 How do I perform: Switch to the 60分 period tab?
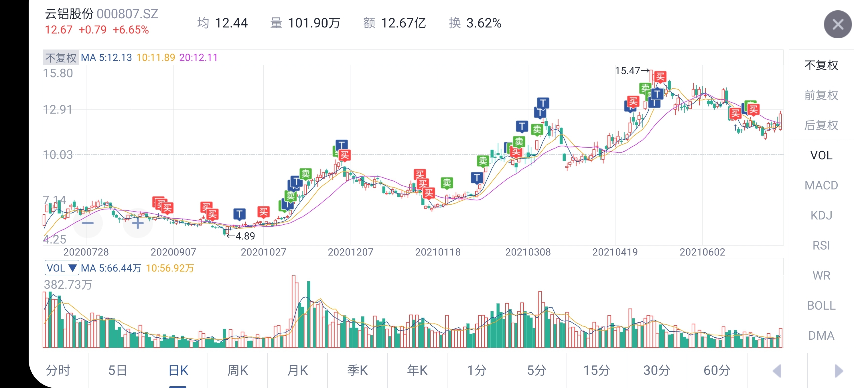[x=717, y=371]
